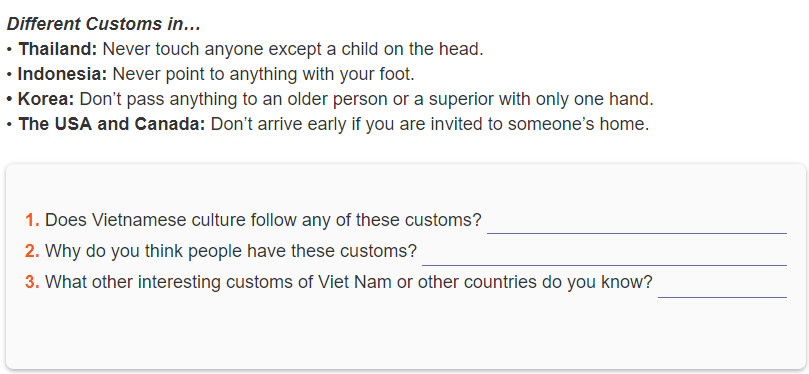Click the sentence 'Never point to anything with your foot'

click(x=264, y=74)
